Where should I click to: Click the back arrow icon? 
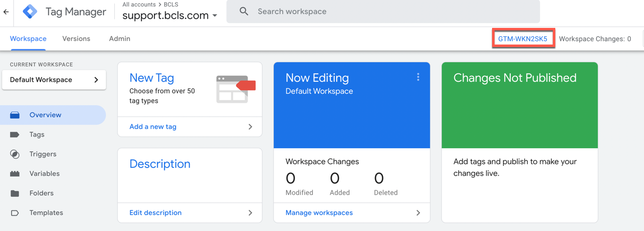6,12
